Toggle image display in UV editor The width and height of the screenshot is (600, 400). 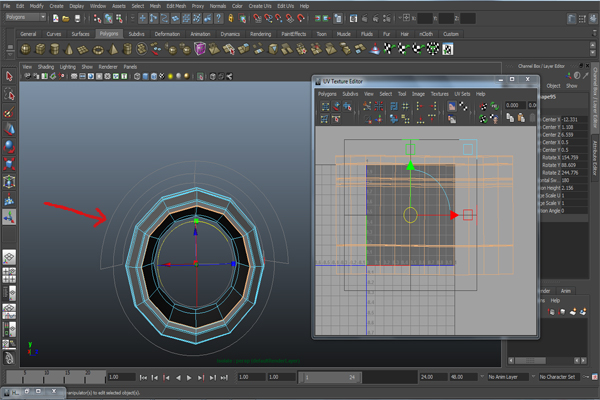click(452, 106)
